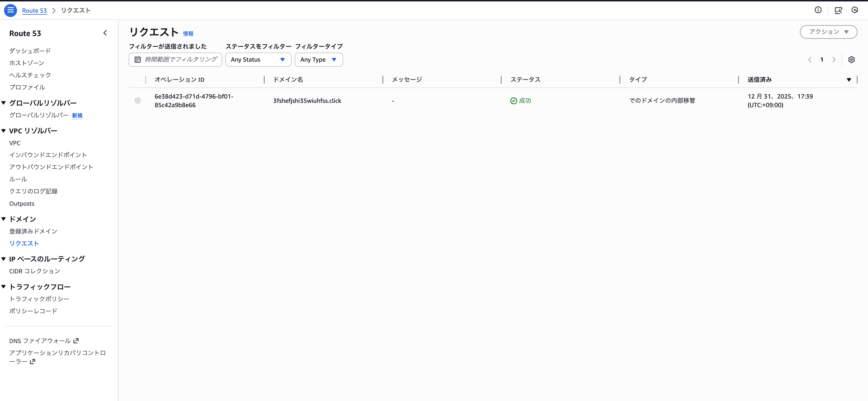868x401 pixels.
Task: Click the hexagonal service icon at top right
Action: coord(855,10)
